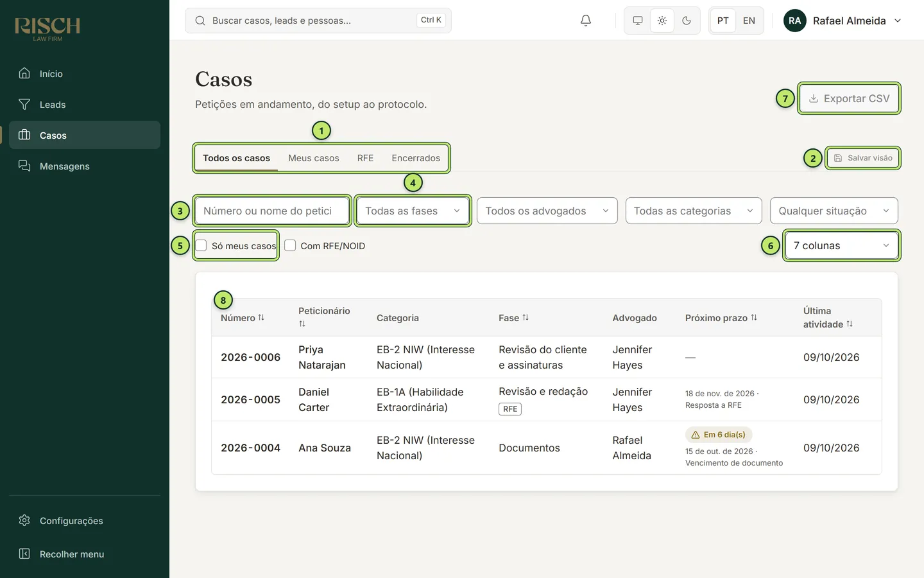
Task: Switch language to EN
Action: (x=749, y=21)
